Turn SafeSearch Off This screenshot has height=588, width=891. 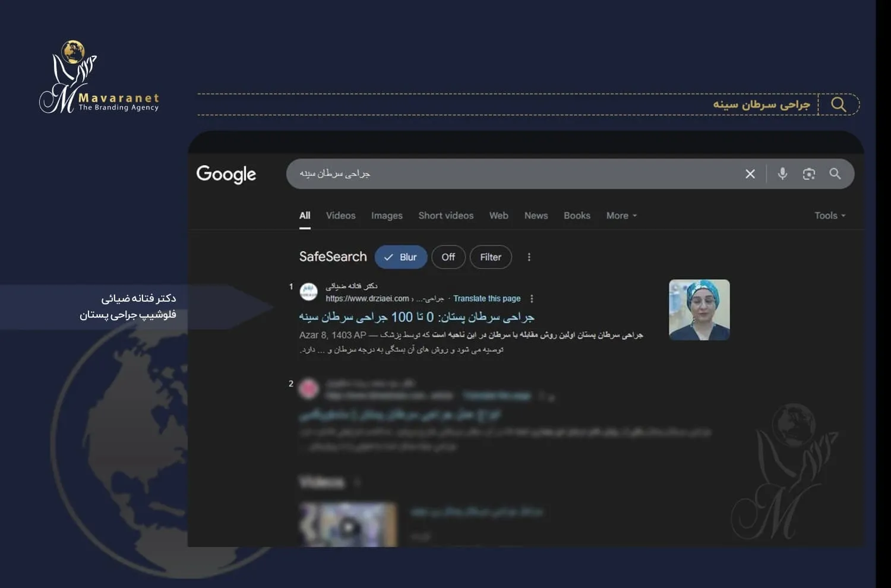tap(448, 257)
